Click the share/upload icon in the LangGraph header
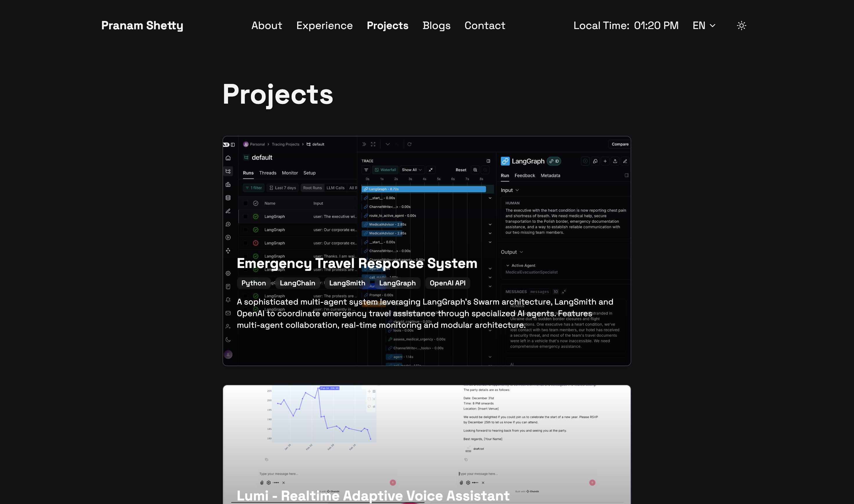 [x=615, y=161]
